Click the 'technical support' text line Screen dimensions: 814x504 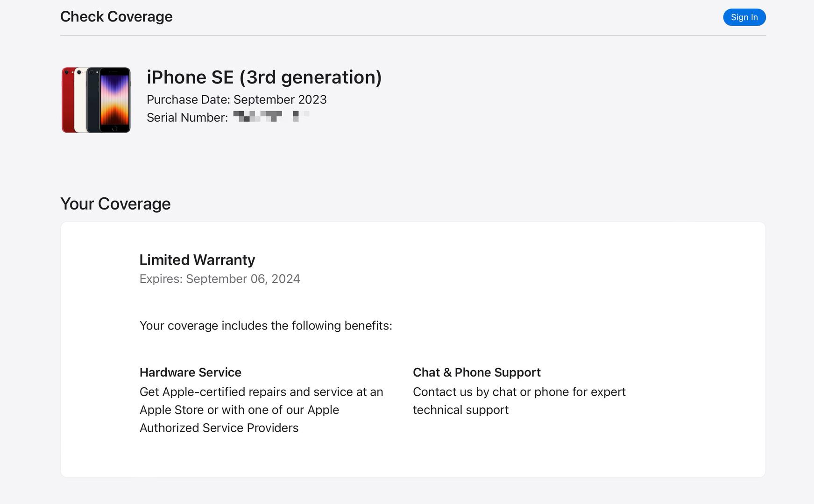click(460, 410)
